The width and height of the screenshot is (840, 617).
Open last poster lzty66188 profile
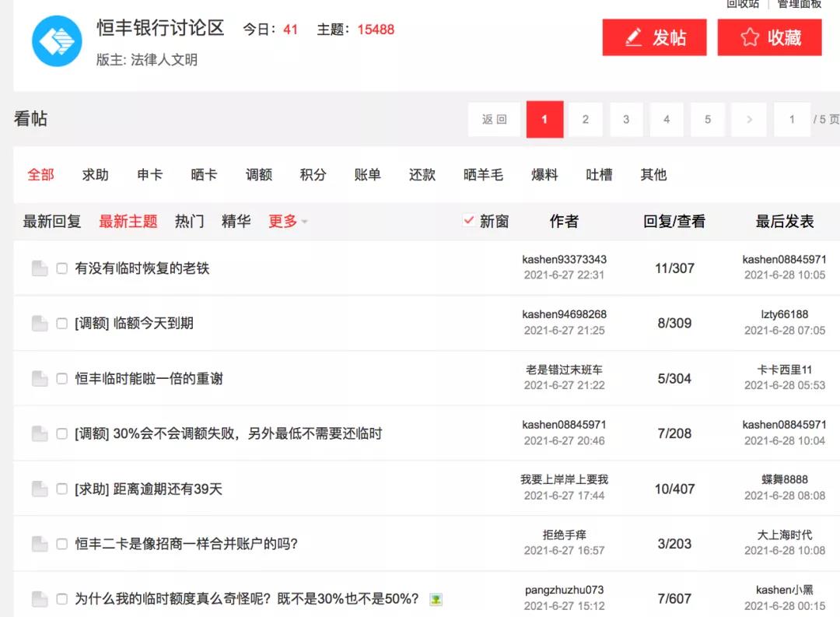[x=785, y=314]
